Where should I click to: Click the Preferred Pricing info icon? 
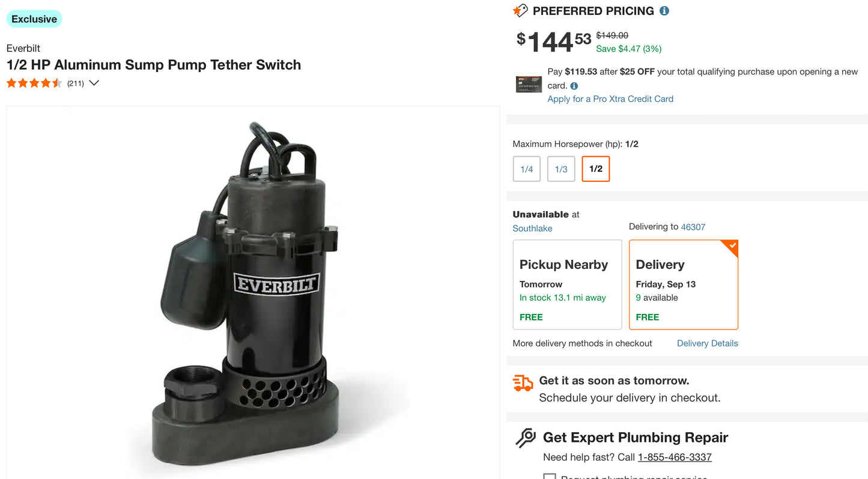(664, 11)
